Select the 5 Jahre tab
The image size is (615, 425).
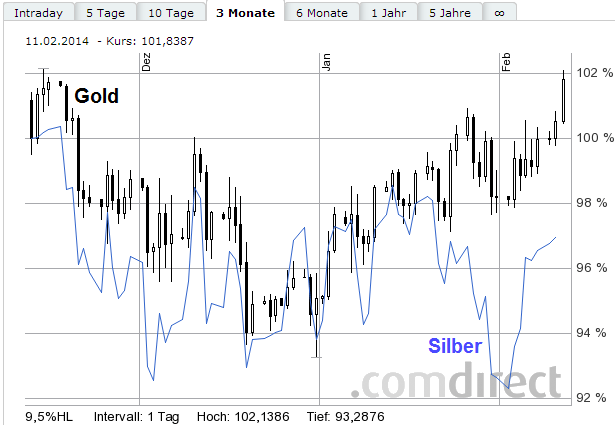449,13
